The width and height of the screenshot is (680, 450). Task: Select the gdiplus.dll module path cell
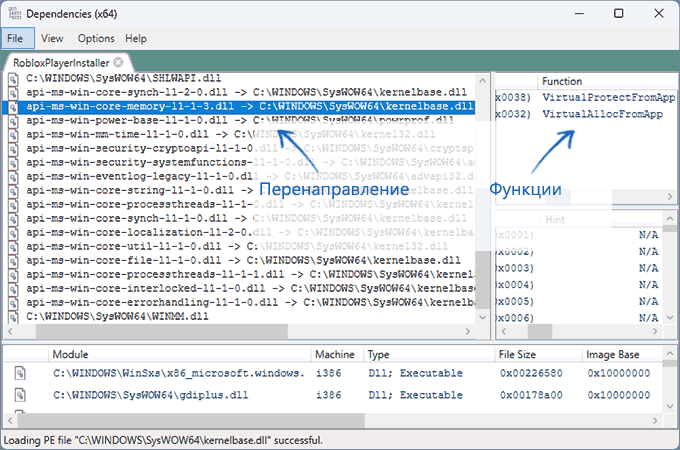[150, 395]
